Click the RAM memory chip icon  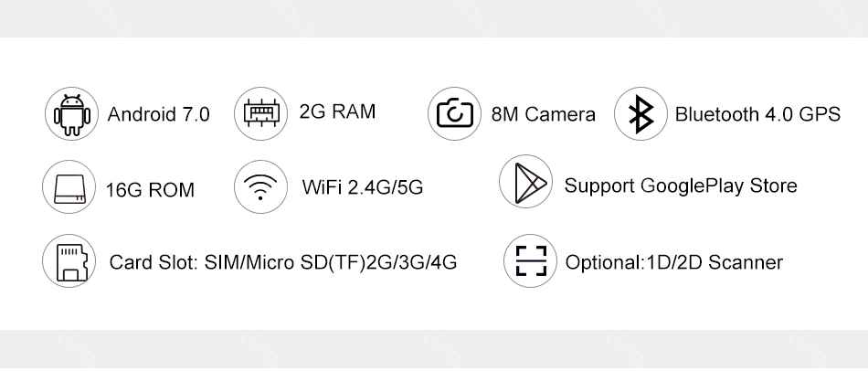(260, 113)
